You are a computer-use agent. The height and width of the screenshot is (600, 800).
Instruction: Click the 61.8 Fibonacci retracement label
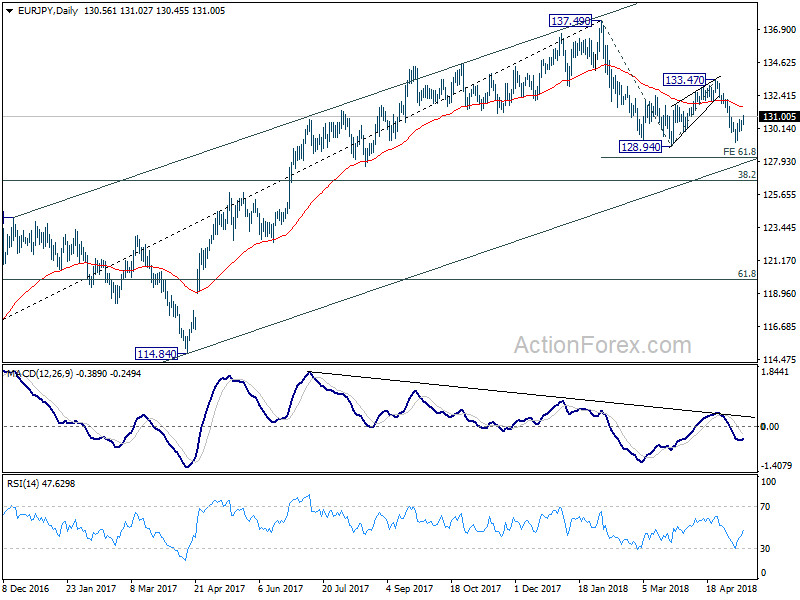[x=747, y=274]
